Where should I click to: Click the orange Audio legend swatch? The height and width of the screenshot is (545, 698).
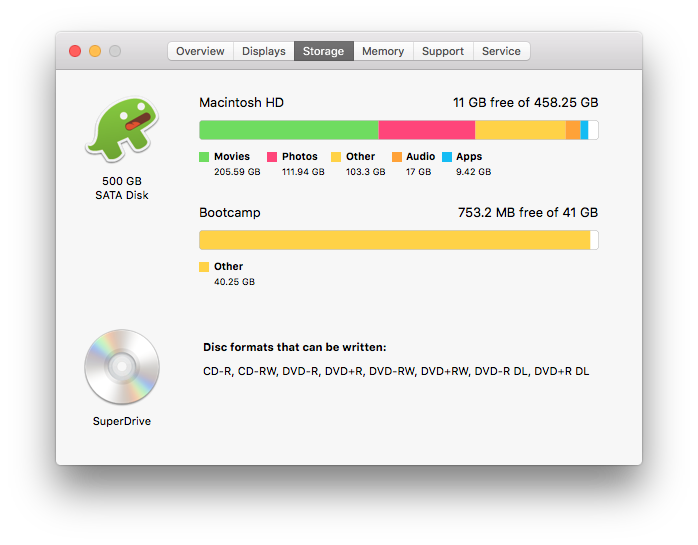397,157
